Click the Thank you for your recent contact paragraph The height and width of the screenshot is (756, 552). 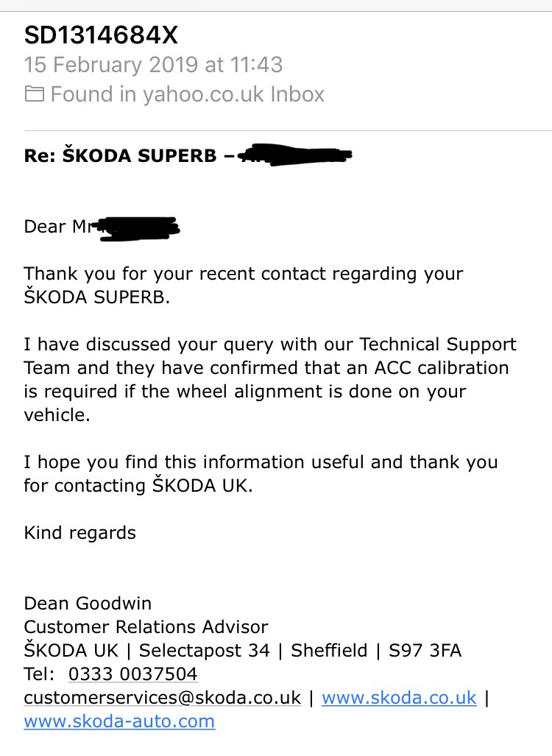tap(244, 286)
